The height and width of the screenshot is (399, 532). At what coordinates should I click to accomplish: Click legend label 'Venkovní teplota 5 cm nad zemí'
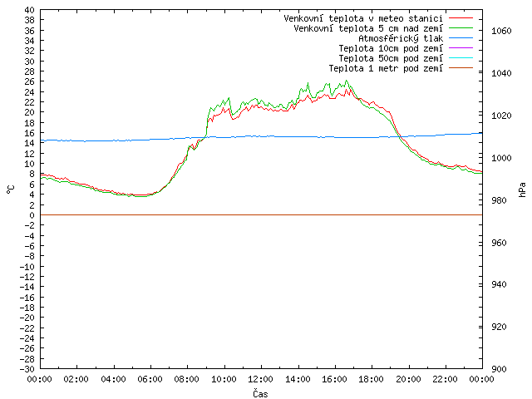[368, 28]
